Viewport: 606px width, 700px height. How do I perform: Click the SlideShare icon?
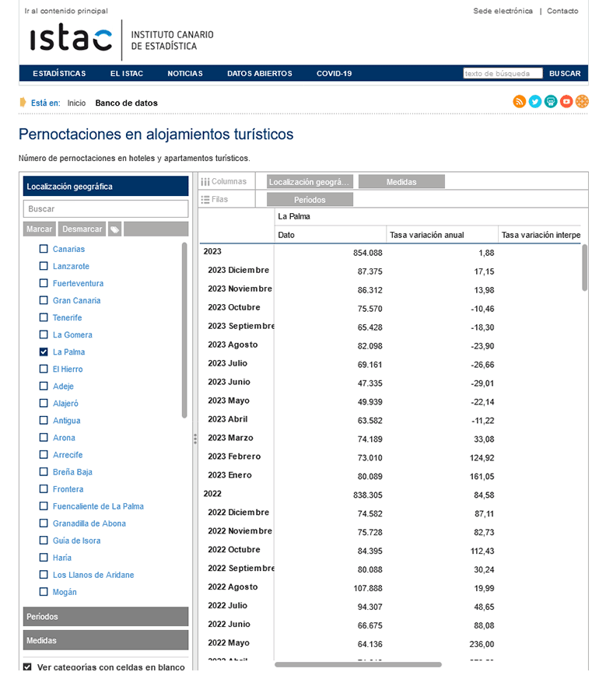click(551, 102)
